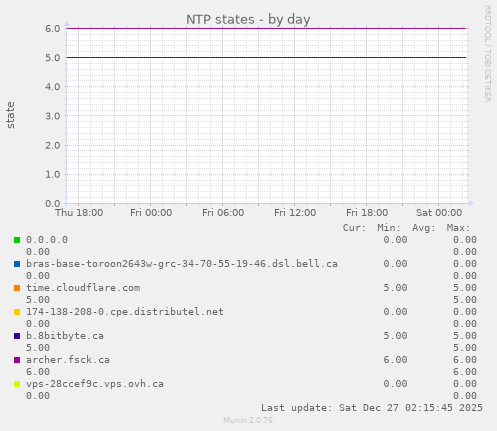Click the Min: column header

click(x=389, y=228)
